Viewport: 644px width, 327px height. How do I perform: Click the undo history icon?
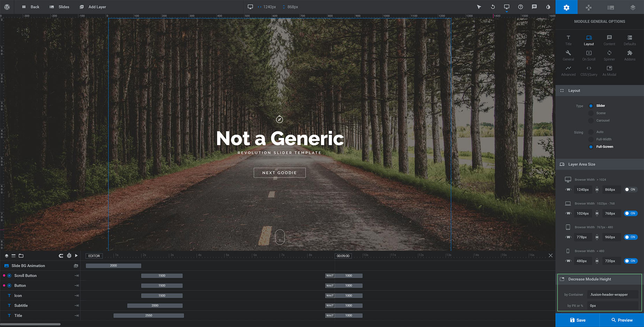click(493, 7)
